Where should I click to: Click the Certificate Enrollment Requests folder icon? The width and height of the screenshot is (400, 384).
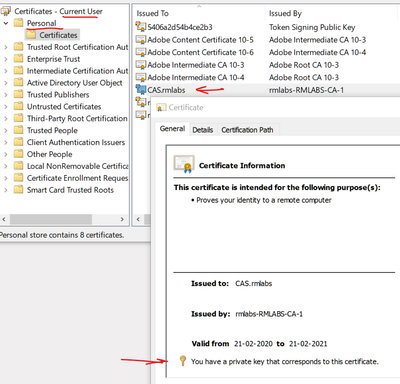(19, 178)
